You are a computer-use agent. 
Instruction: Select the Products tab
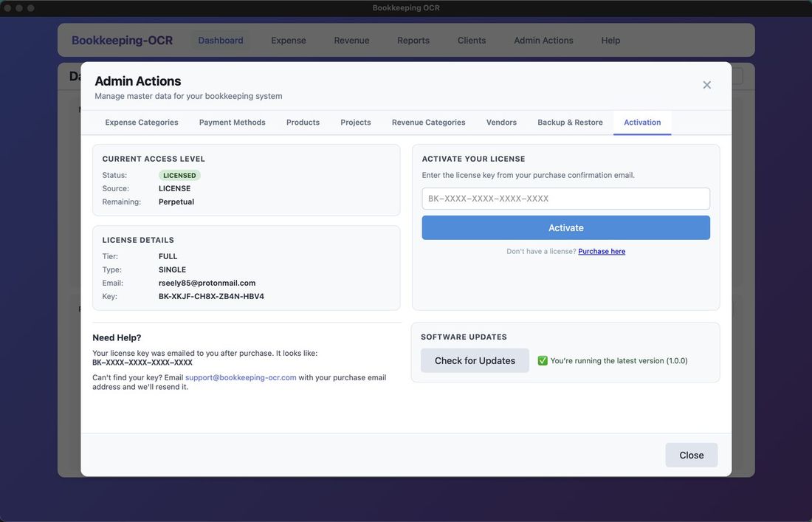tap(303, 123)
